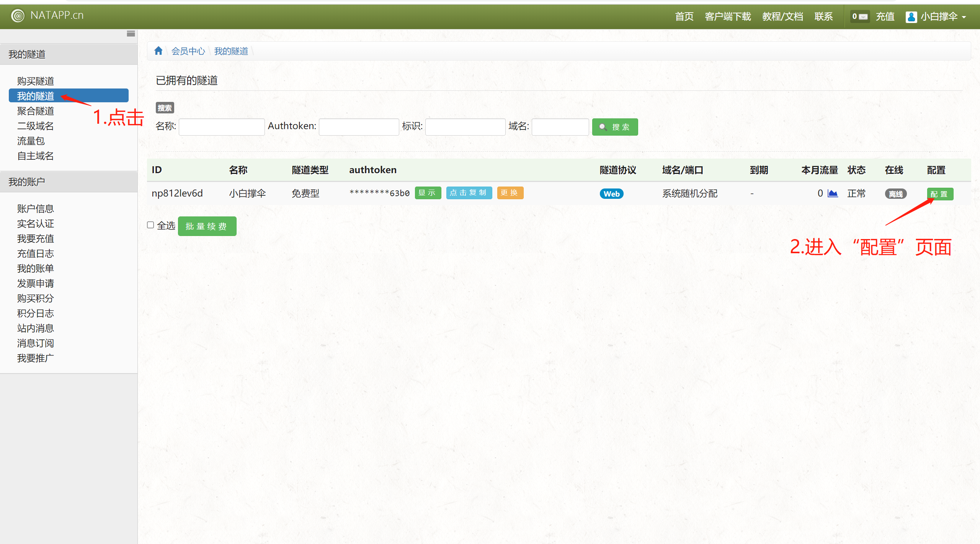Click the 域名/端口 column header
The height and width of the screenshot is (544, 980).
[x=683, y=170]
